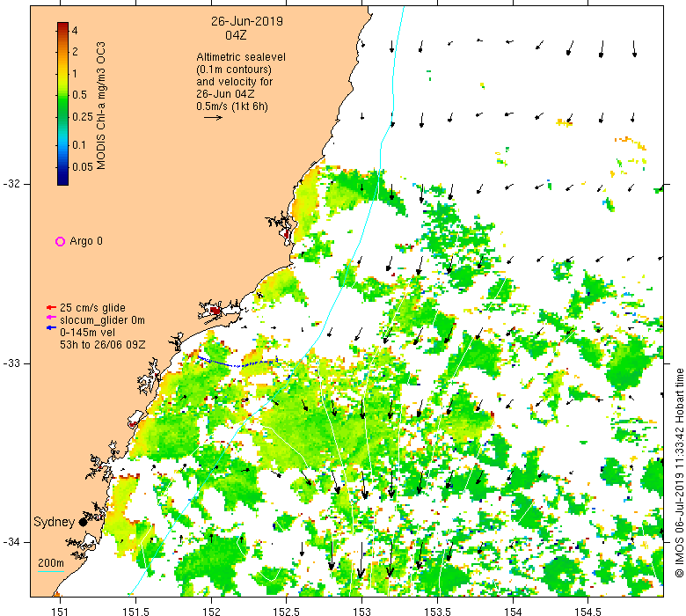Click the Sydney city label
Screen dimensions: 686x616
(55, 522)
